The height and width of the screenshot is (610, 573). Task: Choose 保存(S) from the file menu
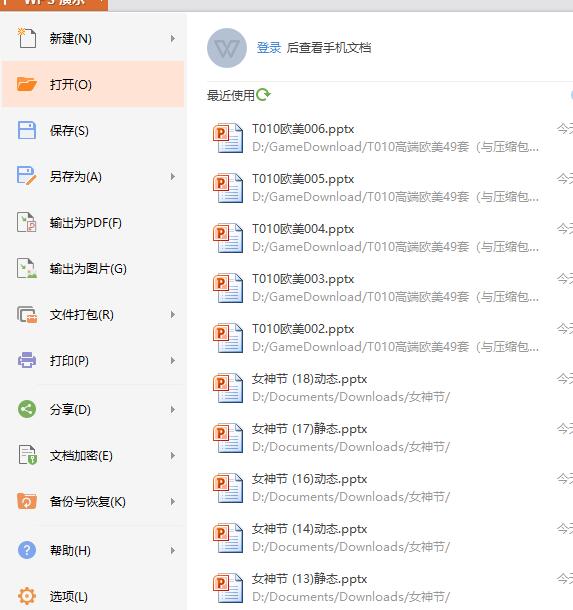[x=93, y=130]
